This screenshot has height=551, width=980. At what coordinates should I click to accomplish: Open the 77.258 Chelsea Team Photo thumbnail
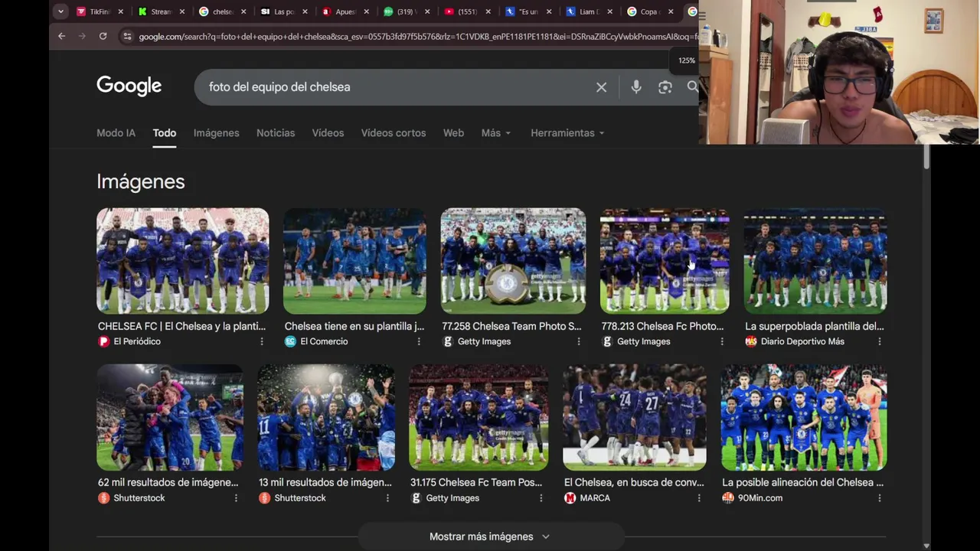(x=513, y=261)
